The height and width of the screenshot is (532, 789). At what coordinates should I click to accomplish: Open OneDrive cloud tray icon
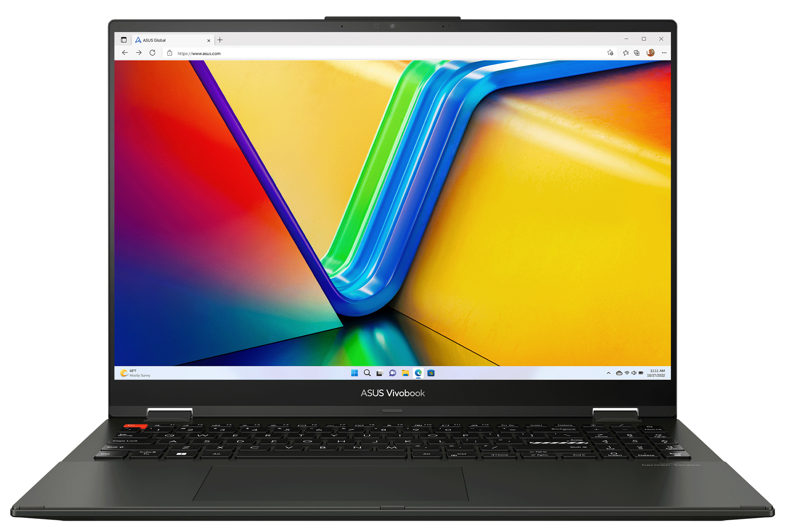[x=619, y=373]
